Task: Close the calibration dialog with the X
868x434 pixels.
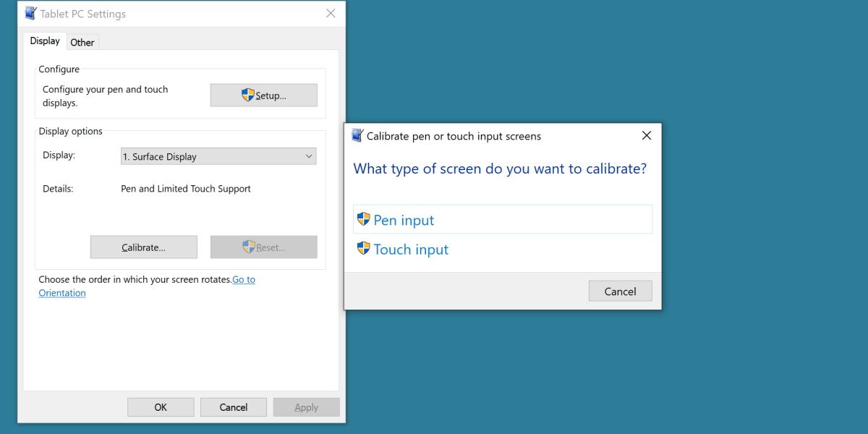Action: 646,135
